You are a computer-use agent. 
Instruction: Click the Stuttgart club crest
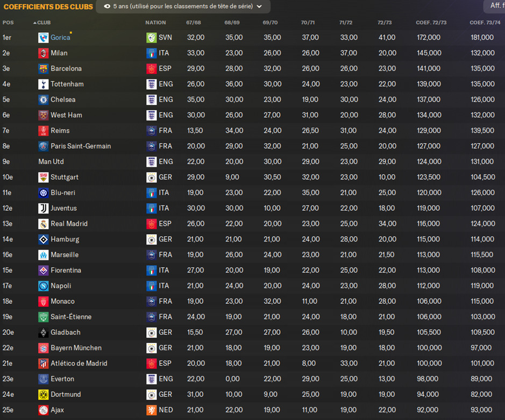coord(43,177)
